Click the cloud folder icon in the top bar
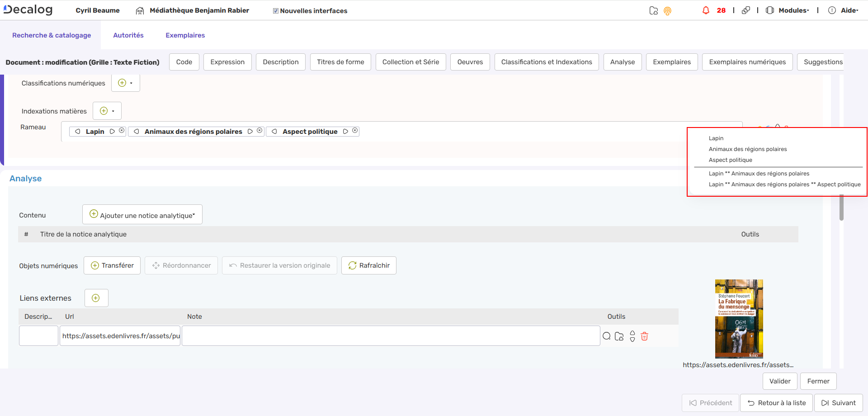This screenshot has width=868, height=416. 654,11
